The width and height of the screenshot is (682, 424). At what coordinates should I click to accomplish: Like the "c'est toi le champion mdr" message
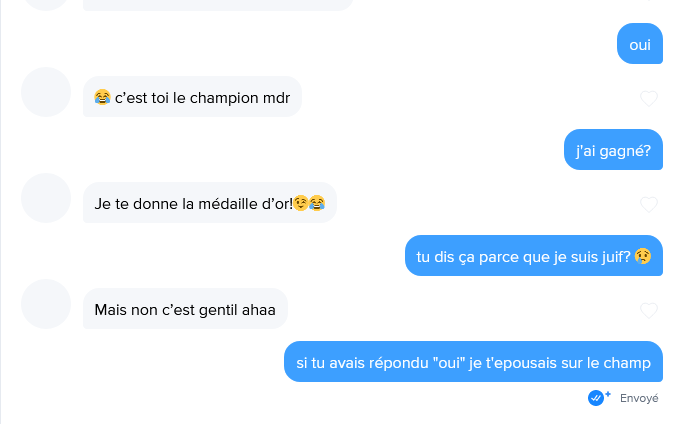tap(649, 99)
